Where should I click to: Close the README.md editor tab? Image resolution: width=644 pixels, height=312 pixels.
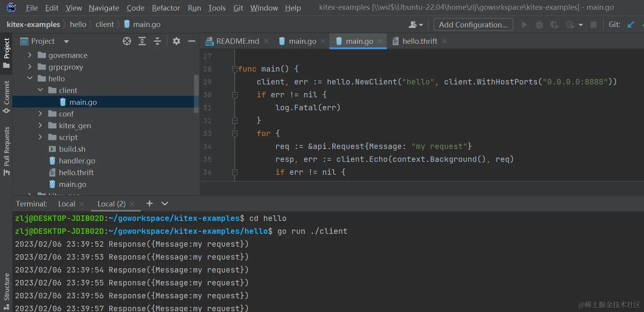[x=266, y=41]
